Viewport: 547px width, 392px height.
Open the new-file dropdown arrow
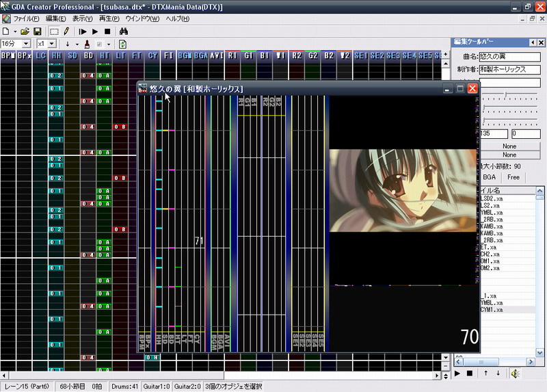[x=15, y=31]
